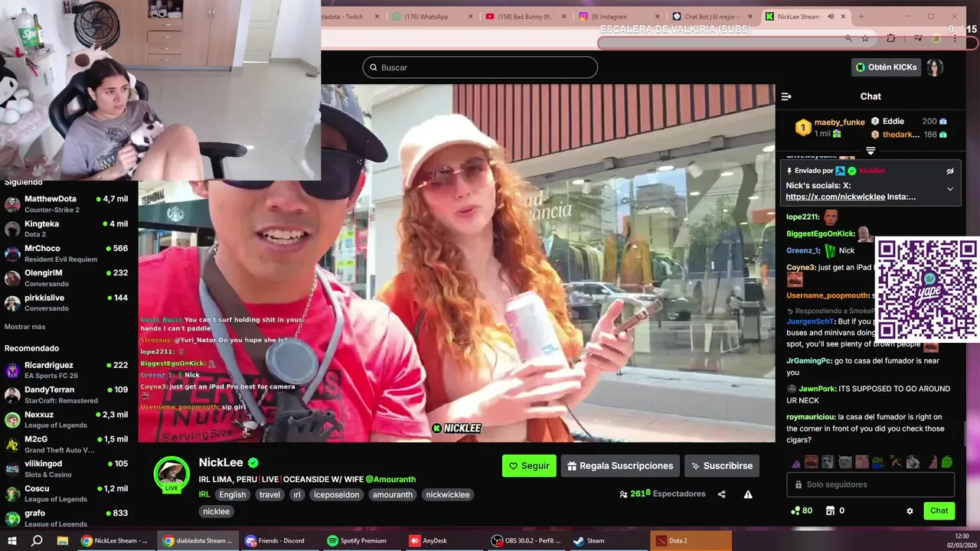
Task: Open OlengirIM channel in sidebar
Action: (67, 278)
